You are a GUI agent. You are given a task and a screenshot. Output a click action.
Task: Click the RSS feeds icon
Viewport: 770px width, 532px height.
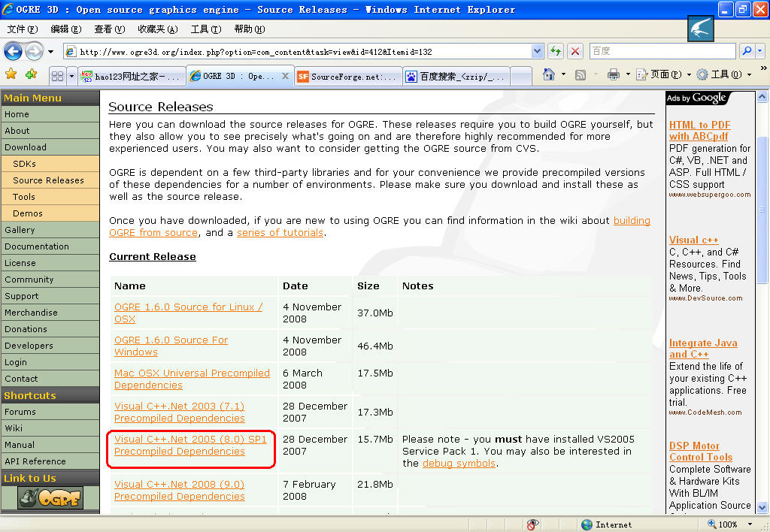point(581,74)
